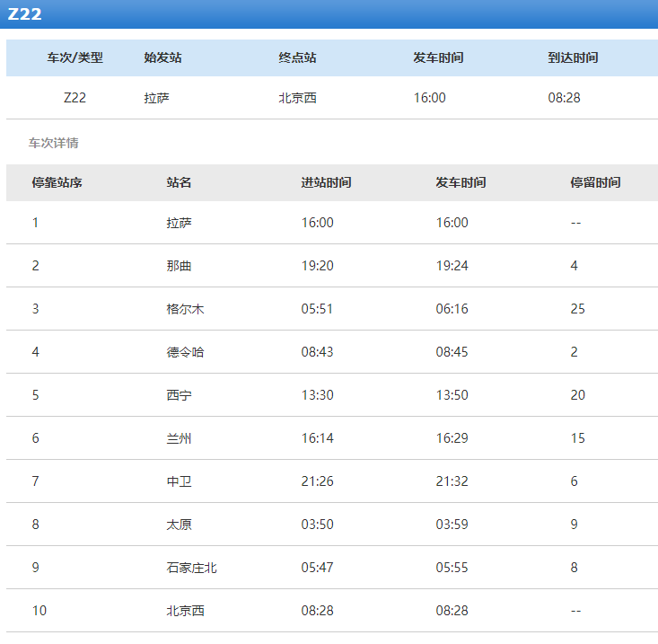This screenshot has height=644, width=658.
Task: Click the 停靠站序 column header
Action: pyautogui.click(x=57, y=182)
